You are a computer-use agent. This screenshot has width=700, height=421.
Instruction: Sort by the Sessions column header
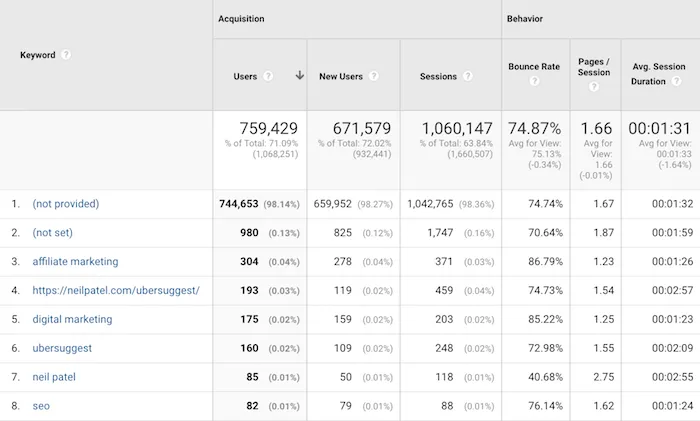pyautogui.click(x=438, y=76)
